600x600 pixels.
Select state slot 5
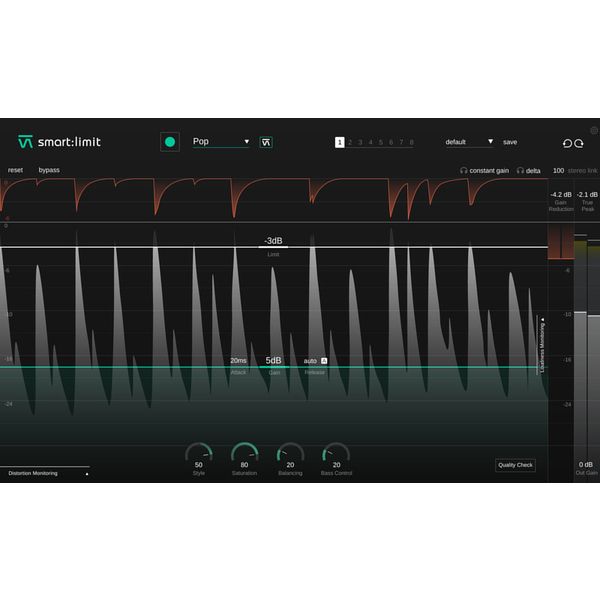coord(381,142)
